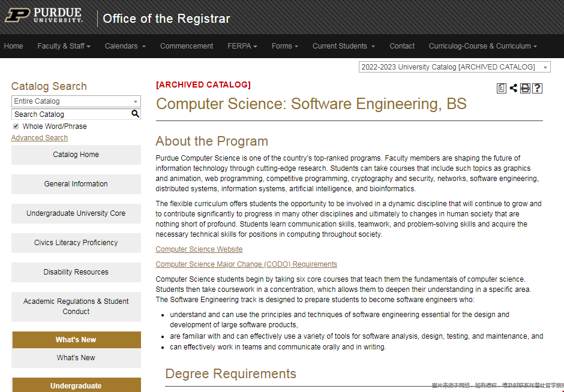Click the share icon for this page
Screen dimensions: 564x392
click(x=513, y=88)
